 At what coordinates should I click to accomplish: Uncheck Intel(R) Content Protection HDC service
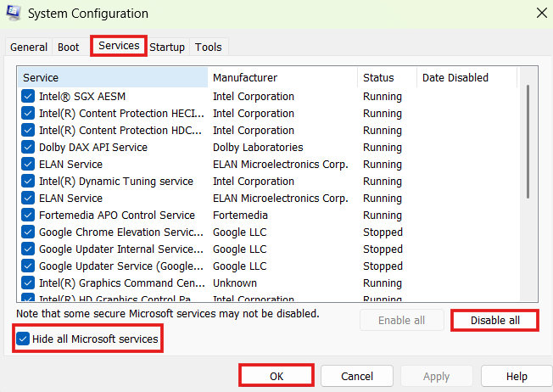coord(28,130)
